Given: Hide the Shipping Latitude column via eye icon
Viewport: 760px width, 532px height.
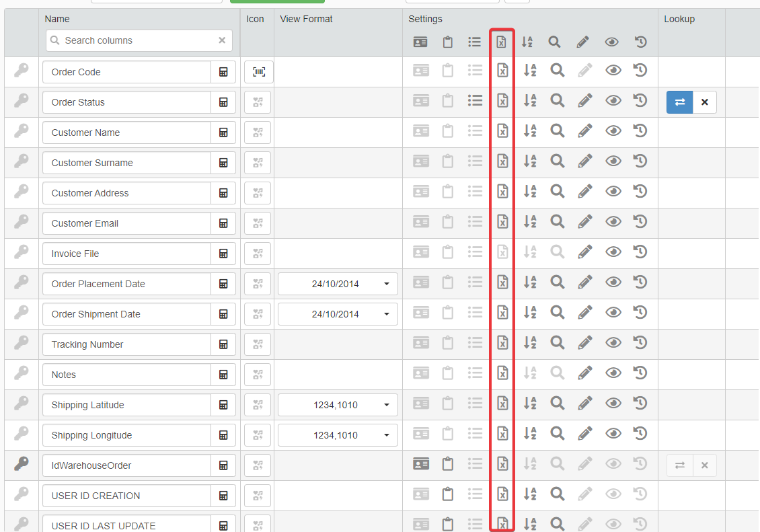Looking at the screenshot, I should 613,404.
